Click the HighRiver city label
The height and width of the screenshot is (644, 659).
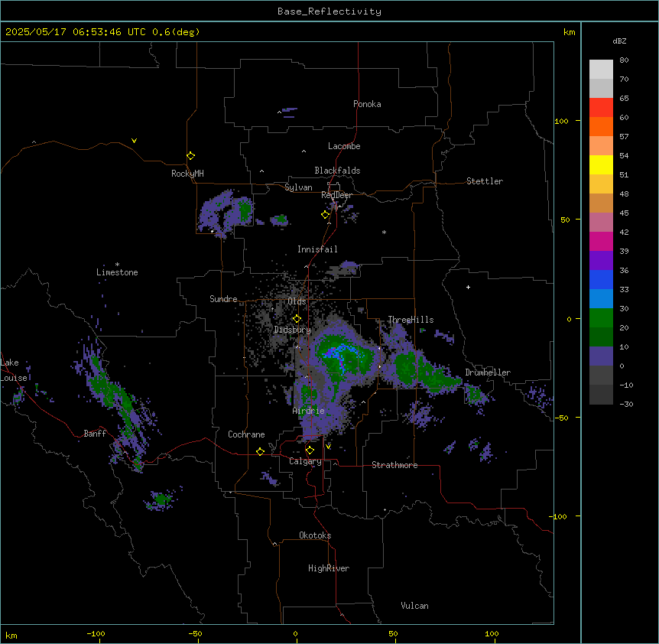pyautogui.click(x=329, y=568)
